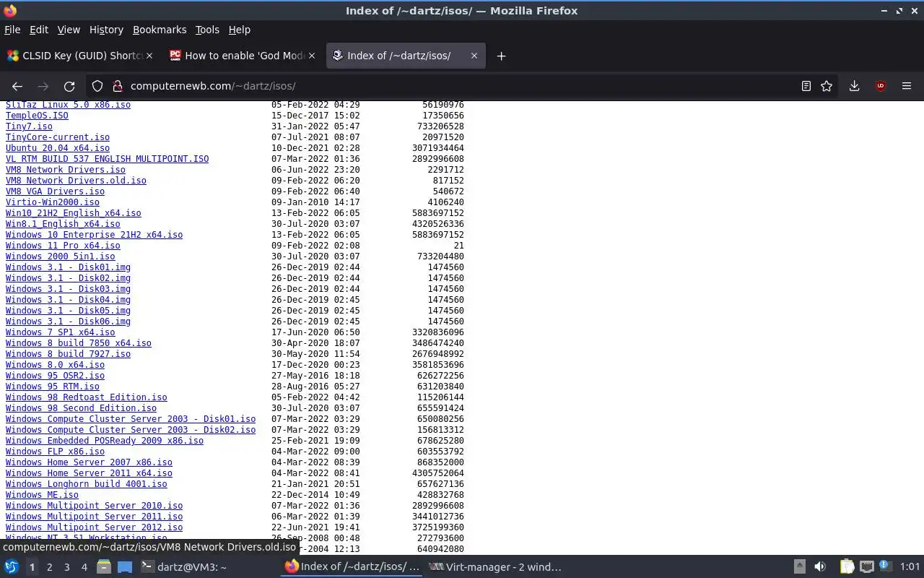Click the TinyCore-current.iso link
Screen dimensions: 924x578
click(x=58, y=137)
